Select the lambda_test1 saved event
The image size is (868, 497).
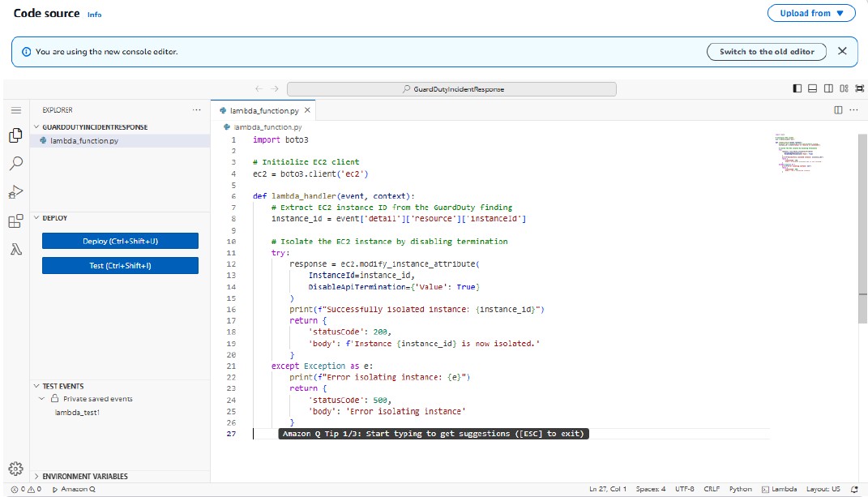77,412
